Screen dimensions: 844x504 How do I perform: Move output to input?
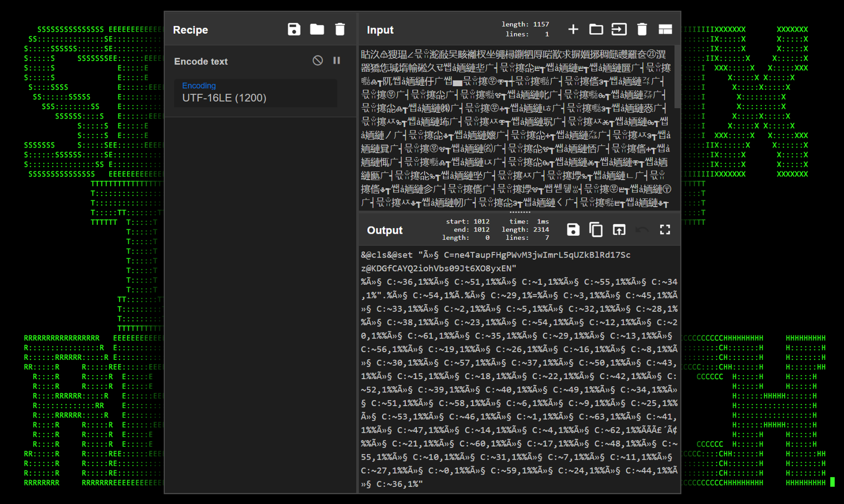tap(619, 230)
